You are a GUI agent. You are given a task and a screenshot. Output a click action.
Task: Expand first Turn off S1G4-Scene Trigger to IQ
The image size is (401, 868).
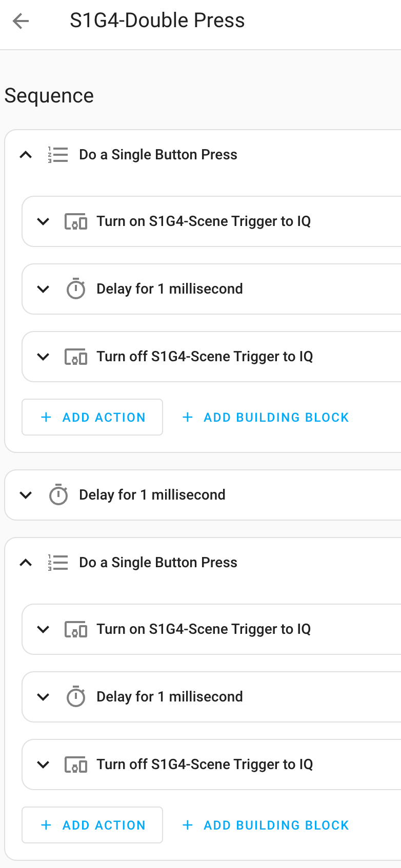click(x=44, y=357)
